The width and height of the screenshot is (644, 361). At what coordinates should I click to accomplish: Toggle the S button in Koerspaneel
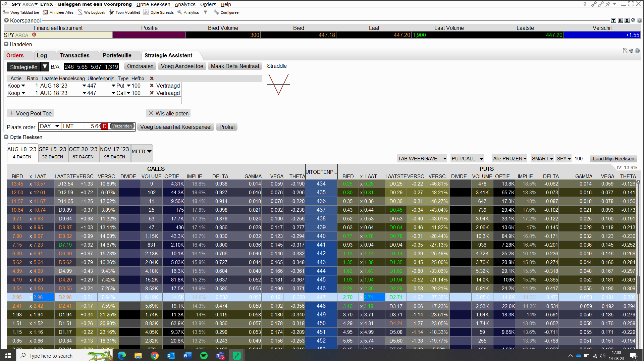coord(627,20)
